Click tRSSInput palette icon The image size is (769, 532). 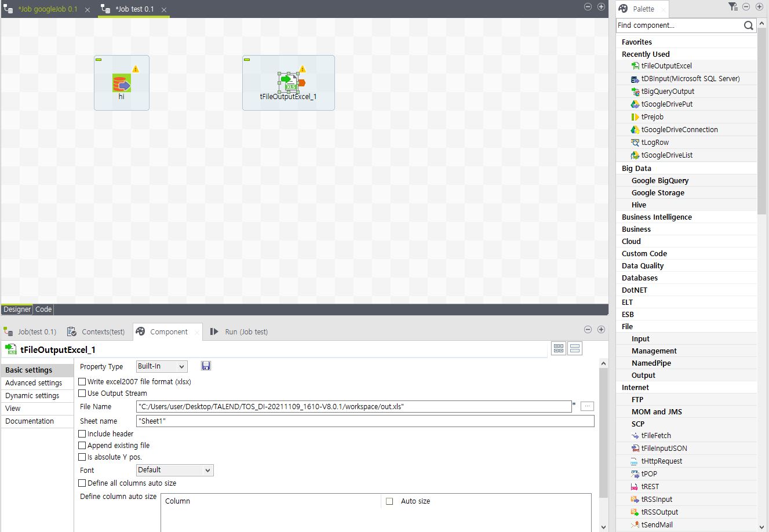coord(635,500)
